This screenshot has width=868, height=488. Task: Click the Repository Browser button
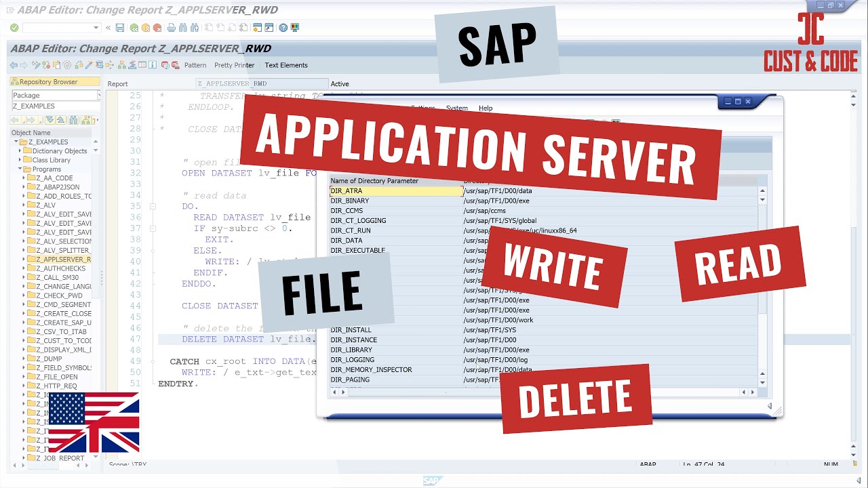pos(55,82)
